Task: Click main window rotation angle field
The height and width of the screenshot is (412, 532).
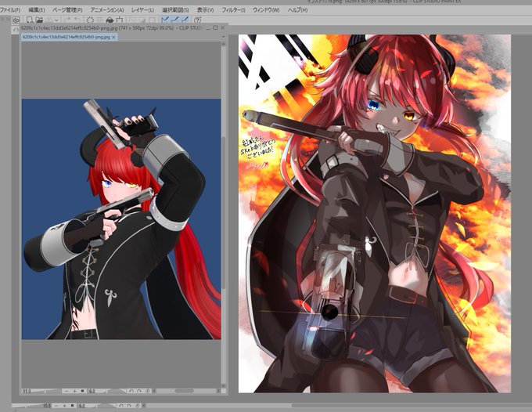Action: [x=82, y=406]
